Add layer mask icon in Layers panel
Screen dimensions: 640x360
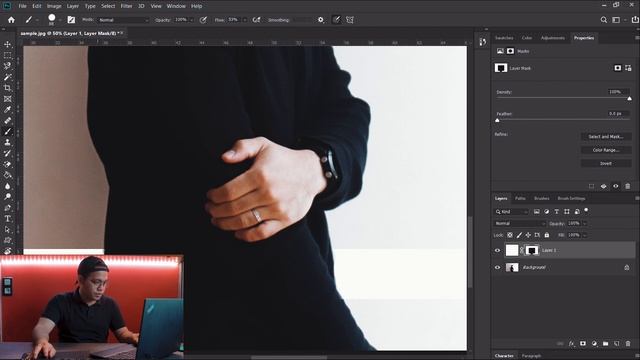point(583,344)
